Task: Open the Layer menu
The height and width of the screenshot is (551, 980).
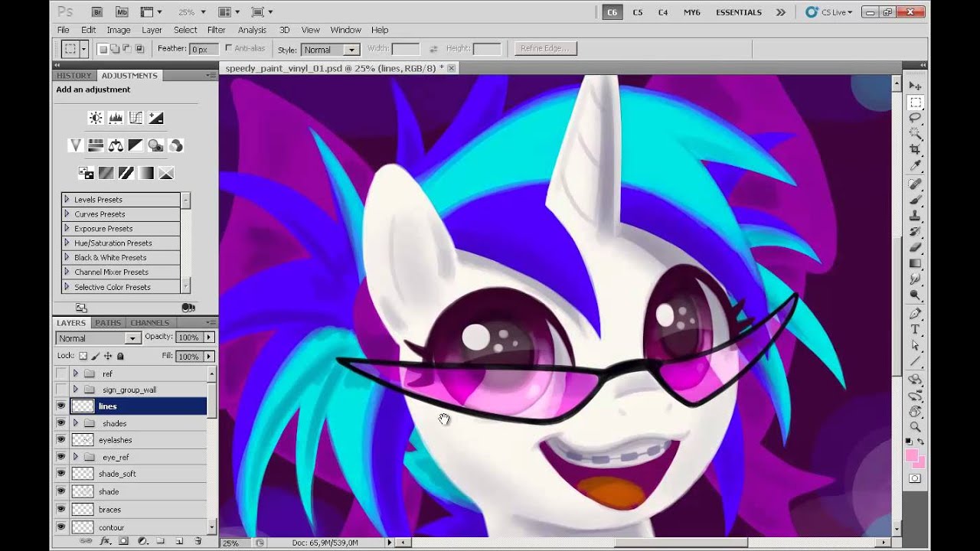Action: coord(152,30)
